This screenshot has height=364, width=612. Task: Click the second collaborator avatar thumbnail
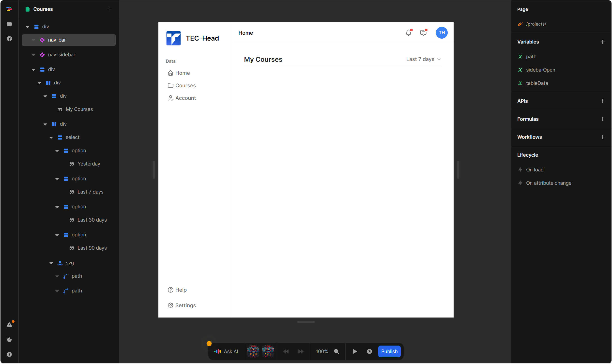point(268,351)
